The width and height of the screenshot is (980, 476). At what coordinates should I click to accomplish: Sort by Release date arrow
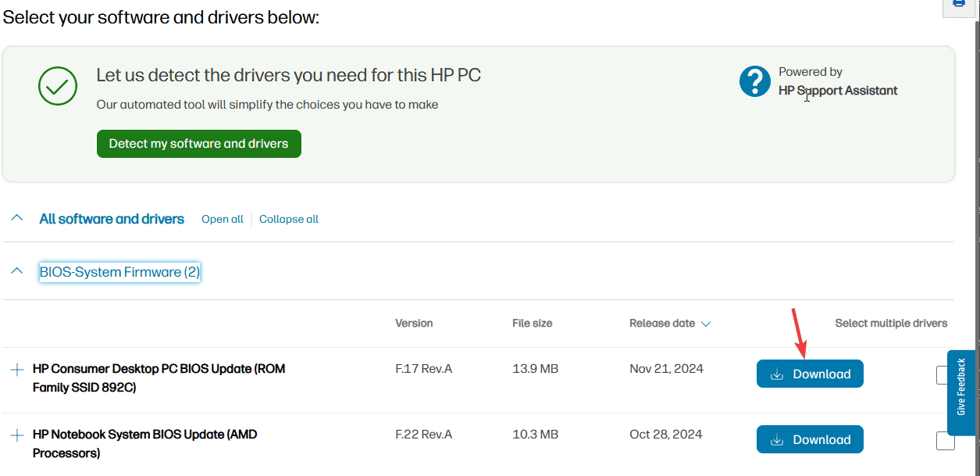click(x=706, y=324)
